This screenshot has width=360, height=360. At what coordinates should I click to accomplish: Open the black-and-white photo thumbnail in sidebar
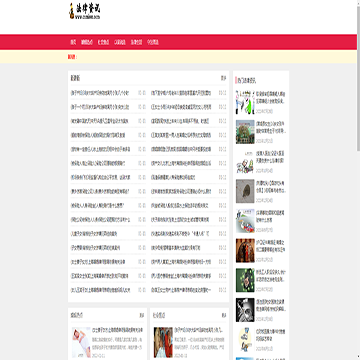click(x=245, y=310)
